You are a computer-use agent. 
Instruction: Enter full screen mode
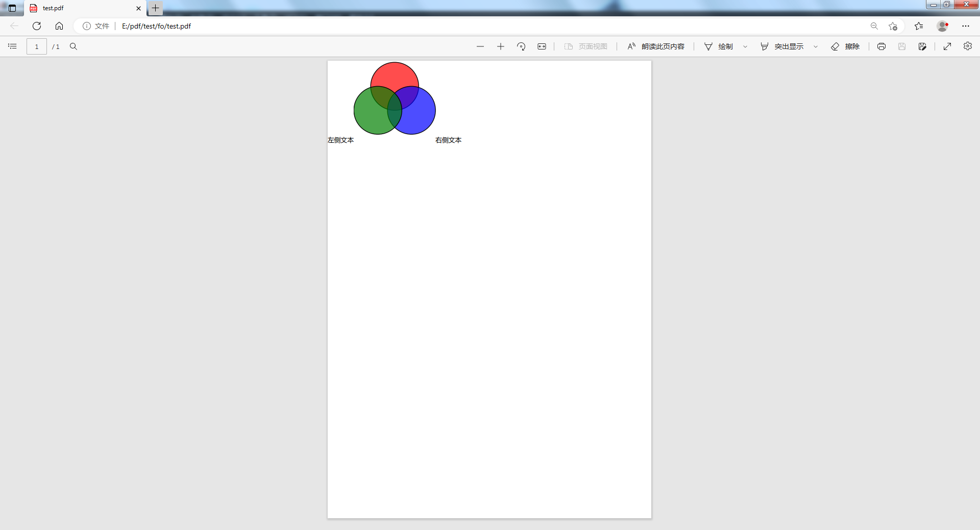tap(947, 46)
